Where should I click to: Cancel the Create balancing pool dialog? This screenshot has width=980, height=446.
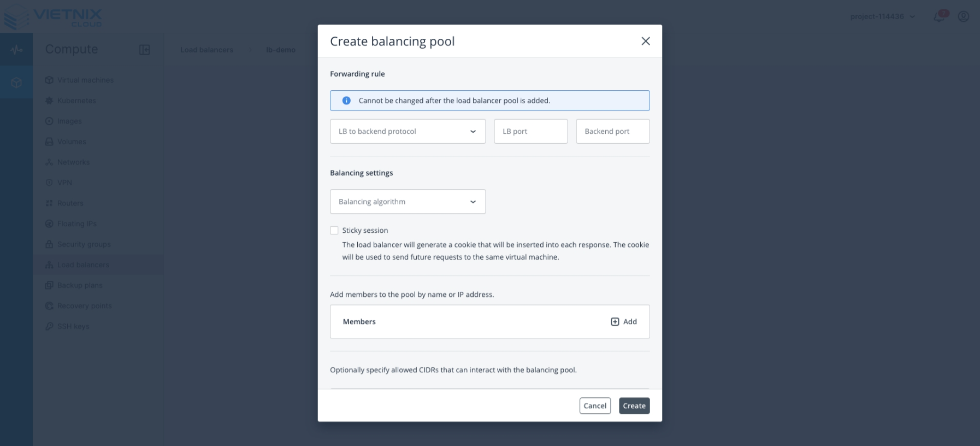click(x=595, y=406)
